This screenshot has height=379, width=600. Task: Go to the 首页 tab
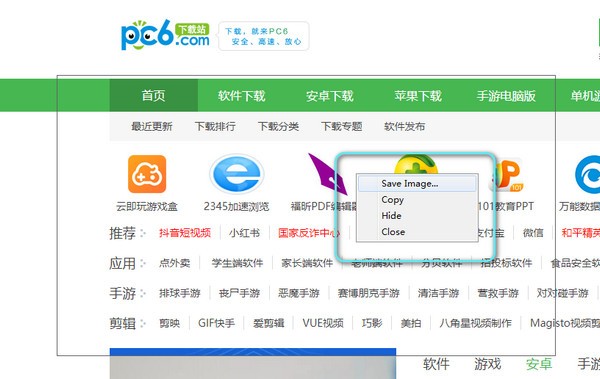click(x=153, y=95)
